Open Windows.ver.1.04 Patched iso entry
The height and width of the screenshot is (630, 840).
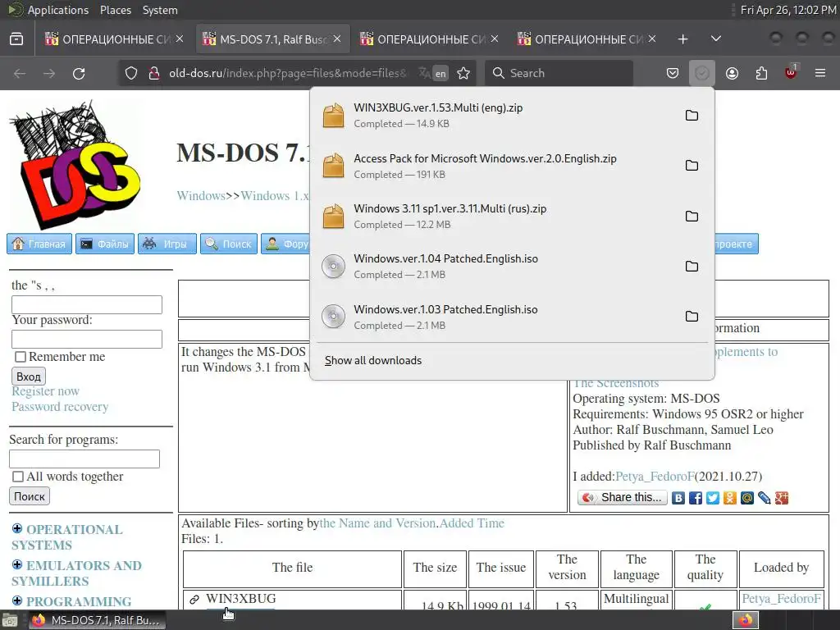500,267
